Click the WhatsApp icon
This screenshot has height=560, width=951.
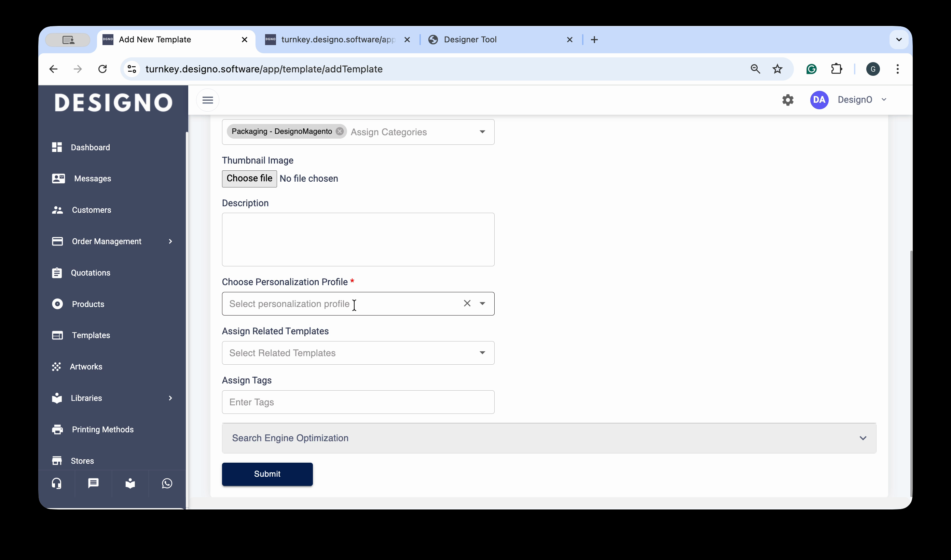click(x=167, y=484)
